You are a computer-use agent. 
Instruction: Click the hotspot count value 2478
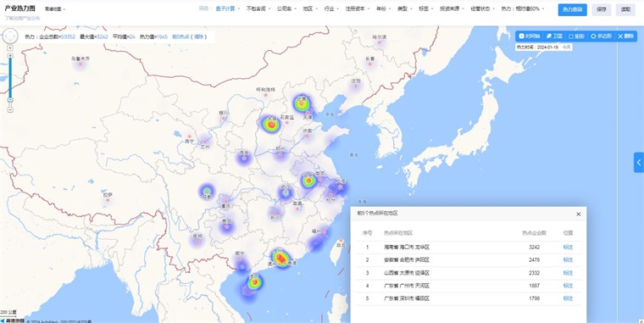coord(535,259)
